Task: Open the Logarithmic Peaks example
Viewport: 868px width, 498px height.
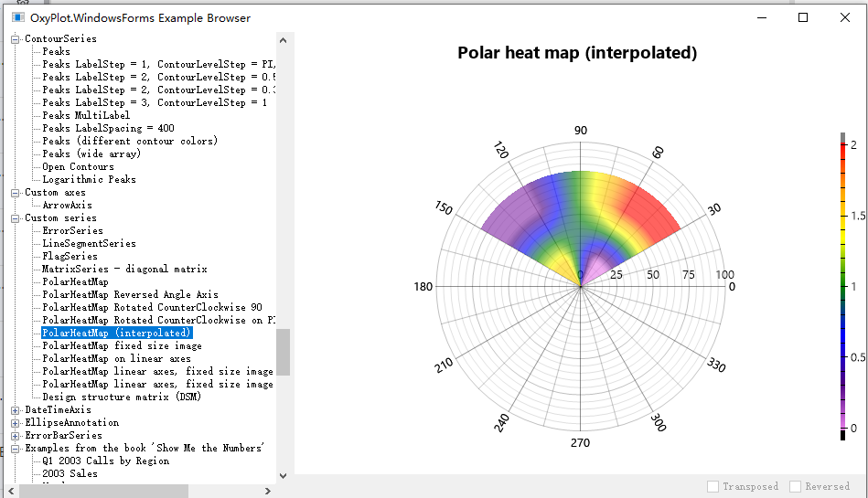Action: click(x=89, y=180)
